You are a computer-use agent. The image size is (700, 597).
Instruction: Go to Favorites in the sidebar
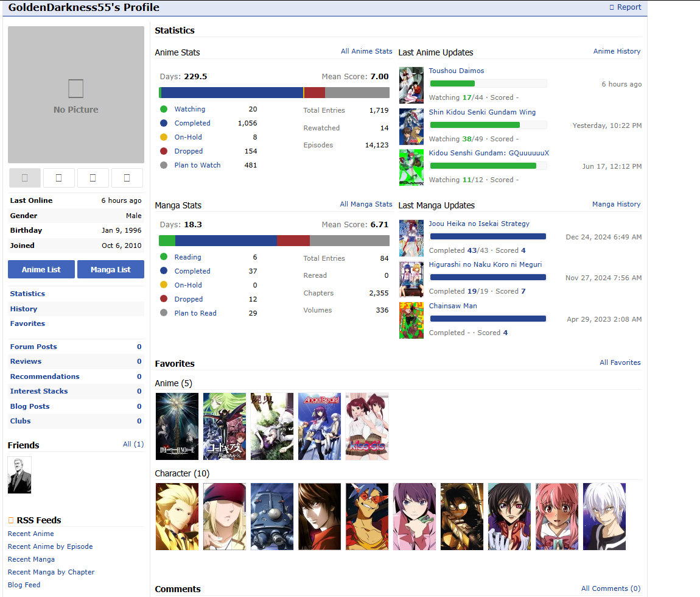click(27, 323)
